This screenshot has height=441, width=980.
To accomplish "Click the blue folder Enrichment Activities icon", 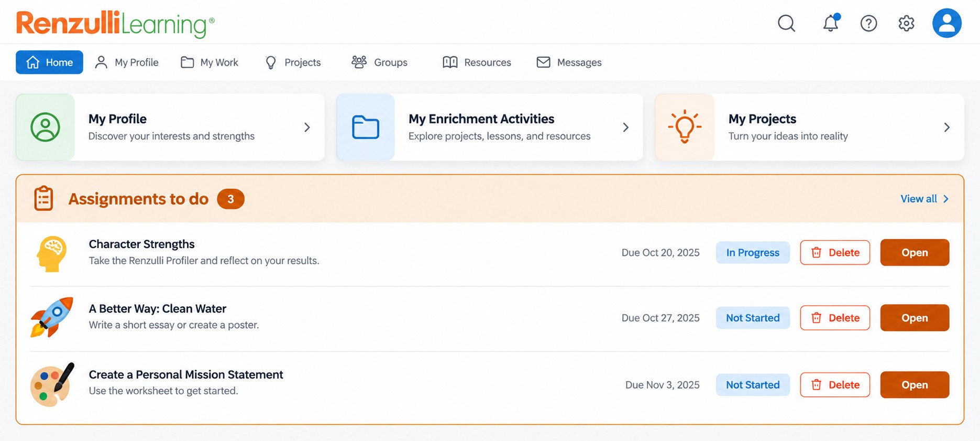I will click(x=365, y=127).
